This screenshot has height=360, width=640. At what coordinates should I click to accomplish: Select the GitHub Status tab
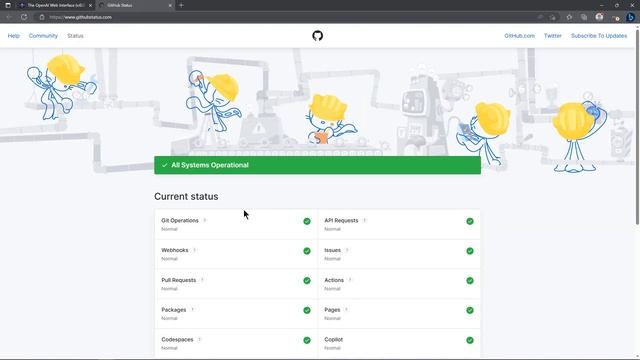(135, 5)
